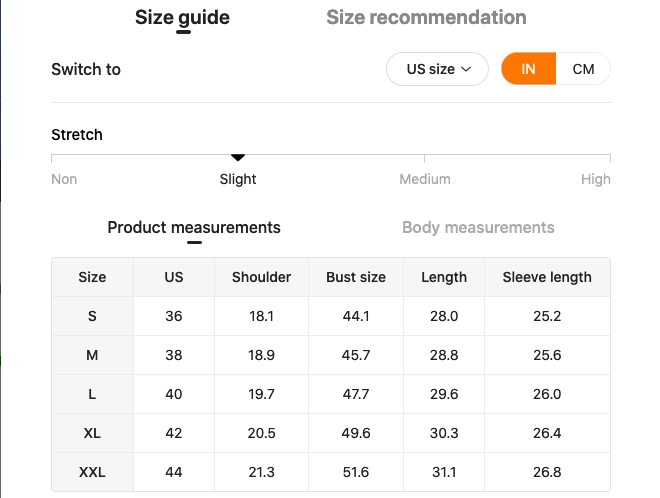This screenshot has height=498, width=660.
Task: Switch units to CM
Action: click(x=583, y=69)
